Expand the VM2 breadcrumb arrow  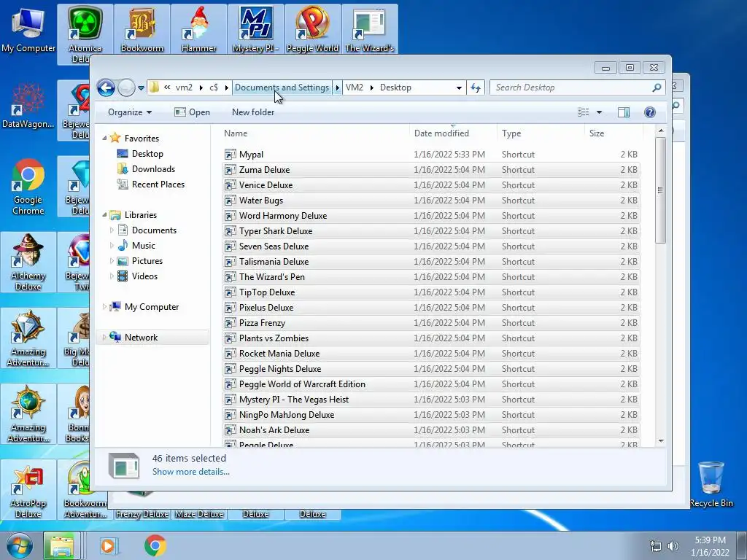371,87
